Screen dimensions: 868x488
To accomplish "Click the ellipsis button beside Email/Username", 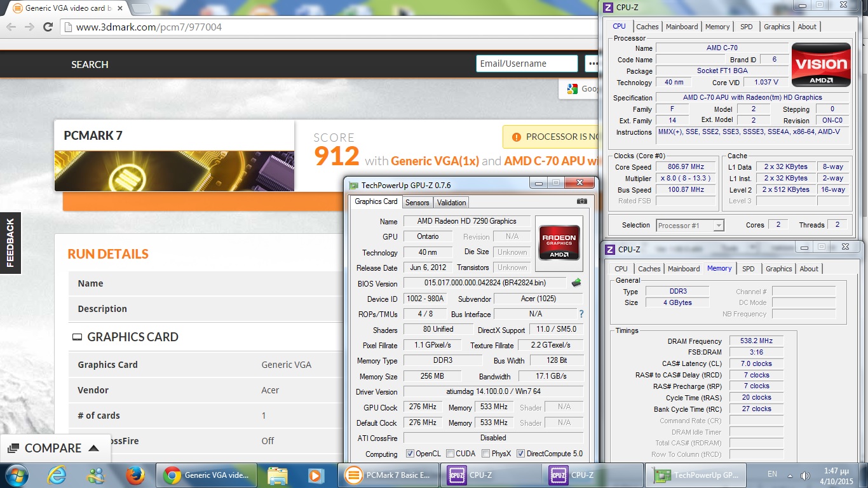I will [x=592, y=64].
